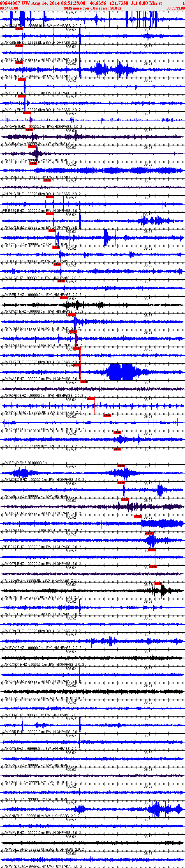Select the UW.ET4.EHZ station label
The width and height of the screenshot is (185, 868).
13,715
